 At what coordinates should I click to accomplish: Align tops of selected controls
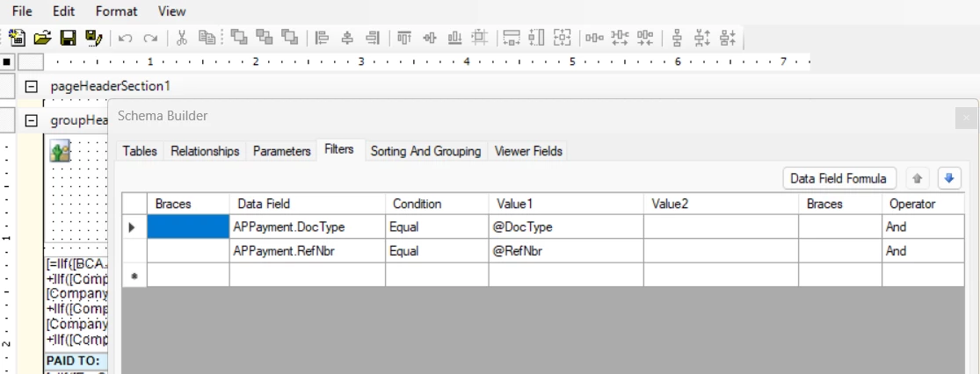click(404, 38)
